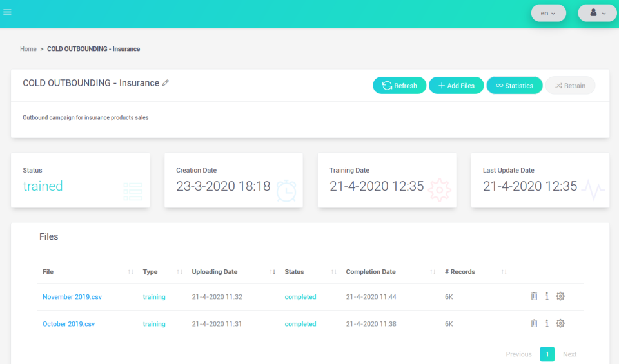The image size is (619, 364).
Task: Sort table by Uploading Date column
Action: (x=272, y=272)
